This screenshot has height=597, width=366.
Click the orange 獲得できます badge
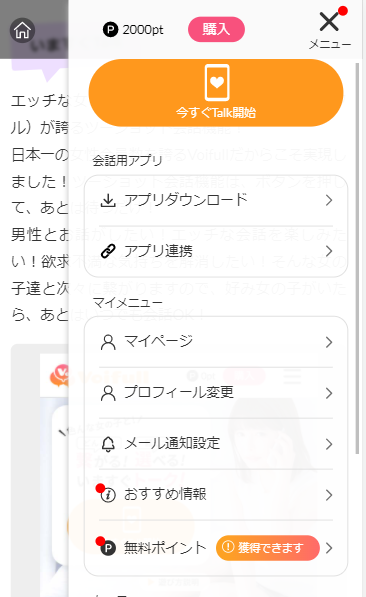coord(268,548)
